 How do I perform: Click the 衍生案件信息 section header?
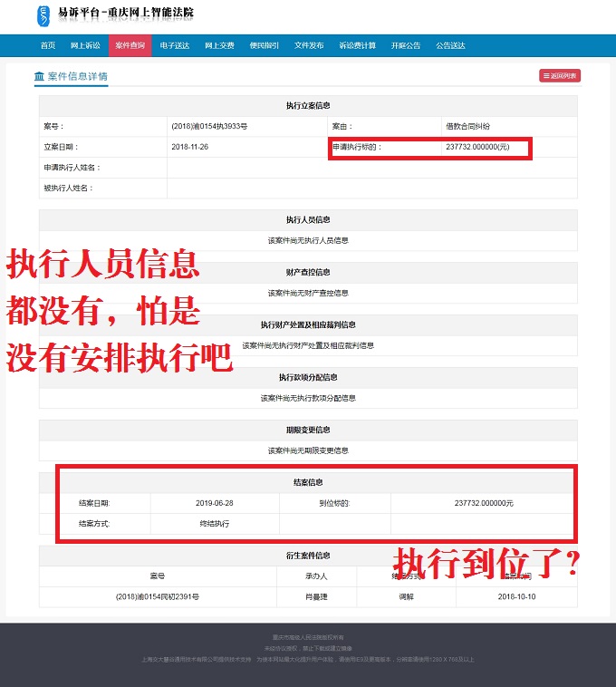[308, 556]
